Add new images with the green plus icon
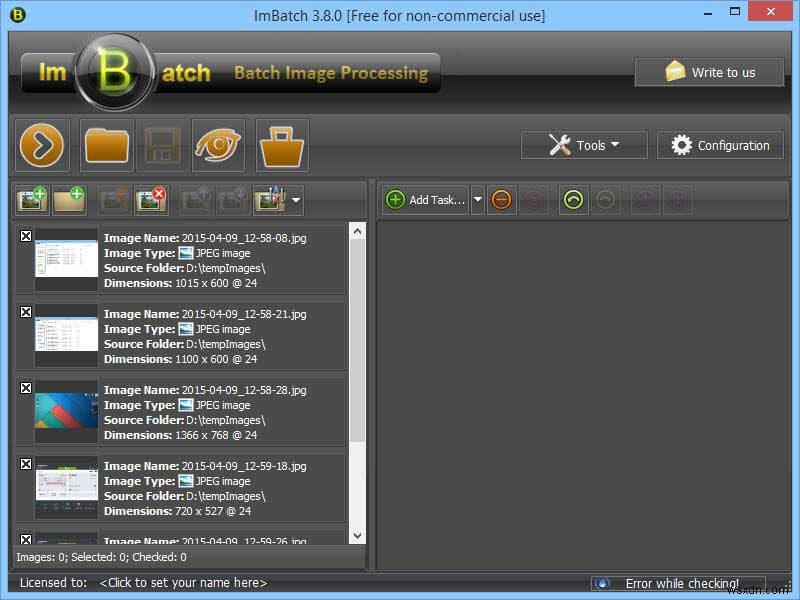Viewport: 800px width, 600px height. 31,199
